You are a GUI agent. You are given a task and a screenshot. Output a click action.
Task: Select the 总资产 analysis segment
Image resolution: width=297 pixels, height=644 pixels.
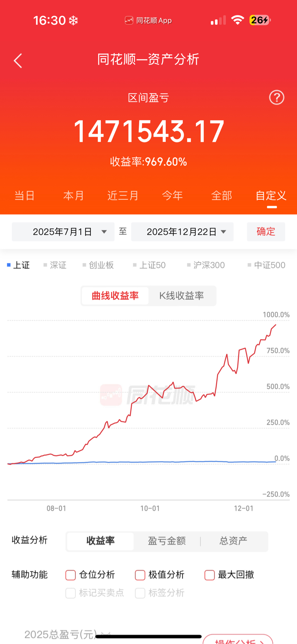coord(233,541)
